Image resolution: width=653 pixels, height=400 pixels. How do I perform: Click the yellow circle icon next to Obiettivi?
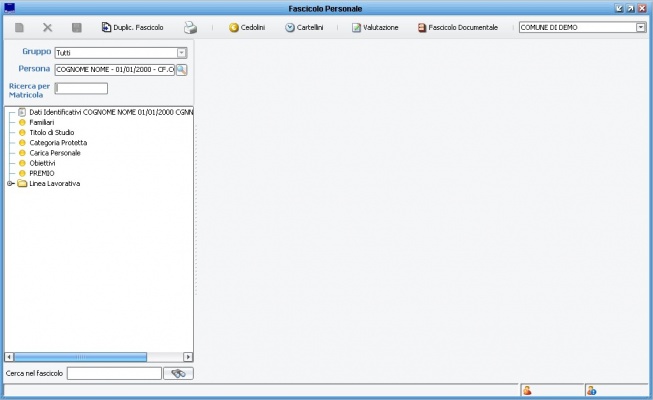pyautogui.click(x=22, y=163)
